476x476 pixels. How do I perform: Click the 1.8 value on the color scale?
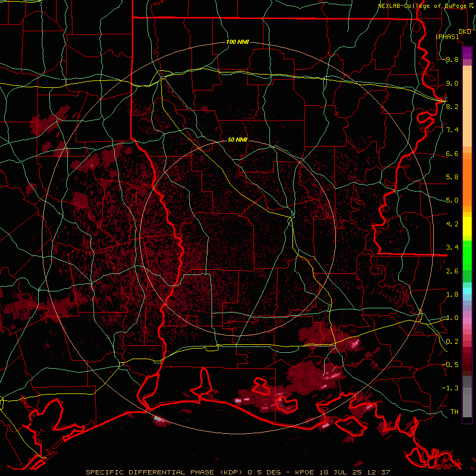452,295
